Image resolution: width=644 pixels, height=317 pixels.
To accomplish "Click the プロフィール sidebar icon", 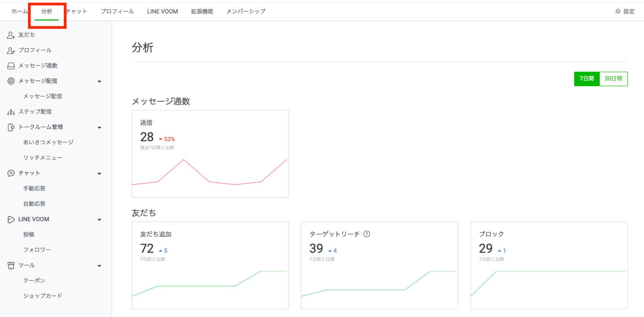I will click(x=11, y=51).
